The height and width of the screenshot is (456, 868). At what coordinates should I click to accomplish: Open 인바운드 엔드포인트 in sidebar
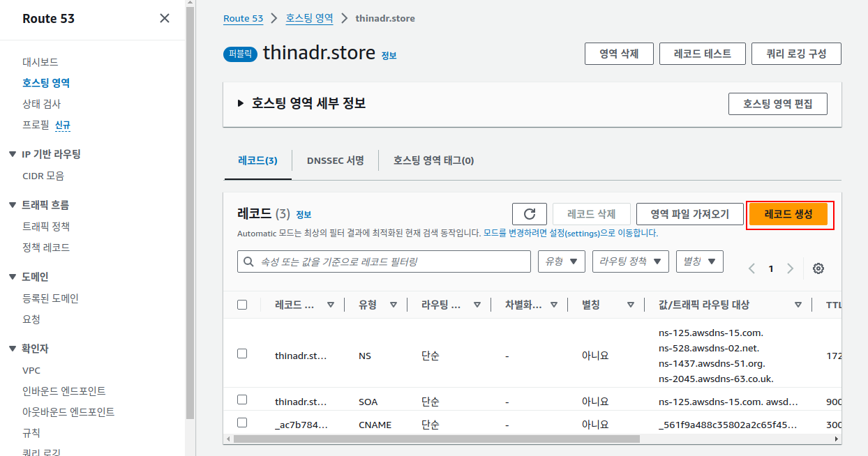coord(64,391)
